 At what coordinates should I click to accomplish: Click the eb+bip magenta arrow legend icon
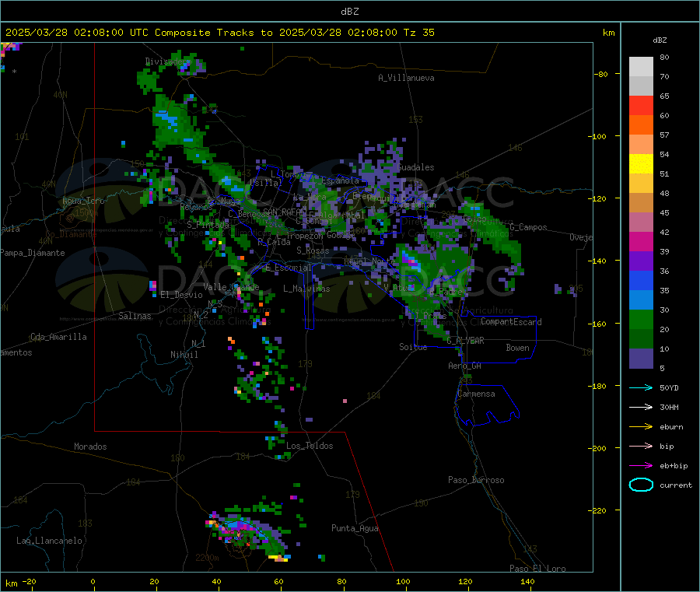(x=641, y=466)
